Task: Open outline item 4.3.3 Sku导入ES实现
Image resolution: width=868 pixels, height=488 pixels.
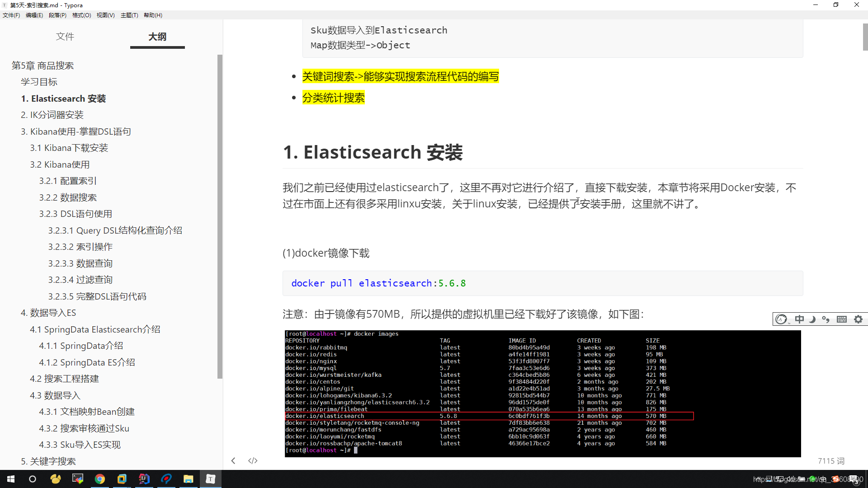Action: pyautogui.click(x=80, y=445)
